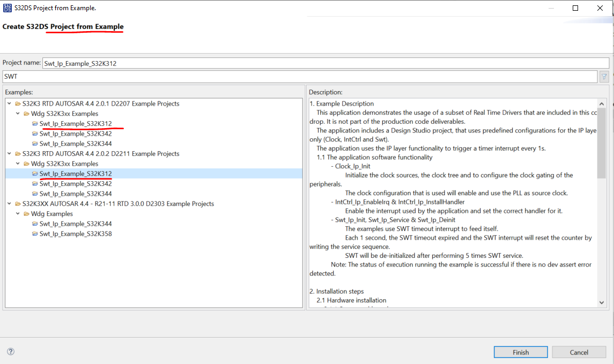Click the folder icon of the D2207 Example Projects node

18,103
